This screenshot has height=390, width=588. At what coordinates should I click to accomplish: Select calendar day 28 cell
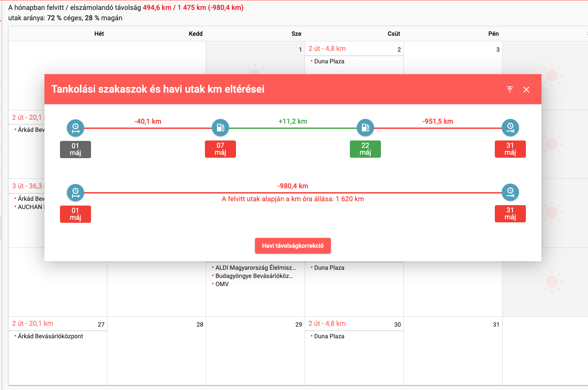(x=157, y=351)
